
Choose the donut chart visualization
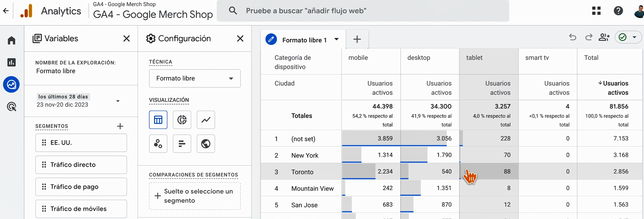tap(182, 120)
